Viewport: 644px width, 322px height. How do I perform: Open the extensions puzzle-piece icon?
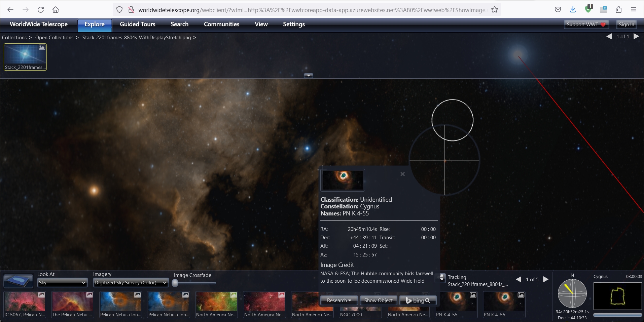click(618, 10)
